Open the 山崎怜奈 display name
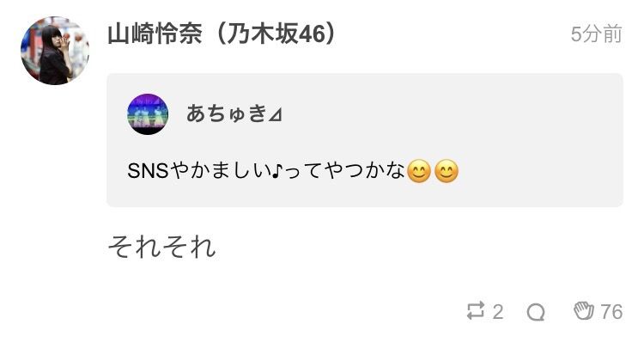Screen dimensions: 644x355 coord(155,34)
